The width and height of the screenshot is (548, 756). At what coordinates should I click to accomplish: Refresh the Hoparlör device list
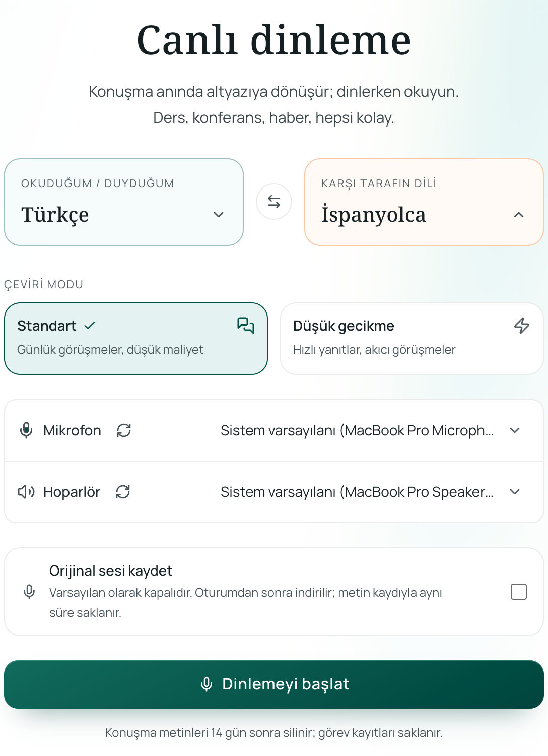coord(123,492)
